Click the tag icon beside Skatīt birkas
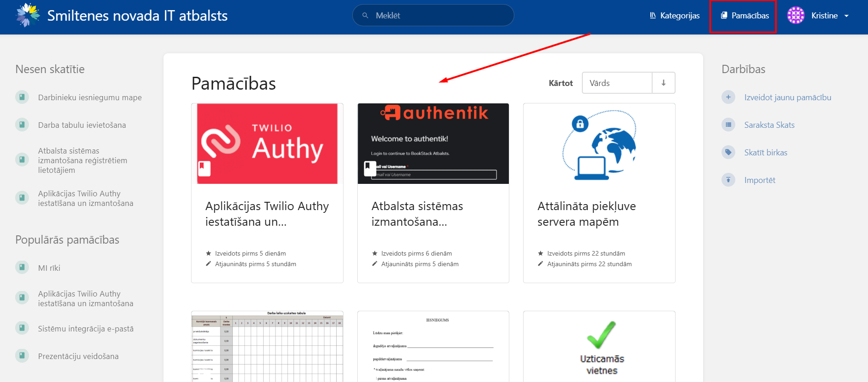 [x=728, y=152]
